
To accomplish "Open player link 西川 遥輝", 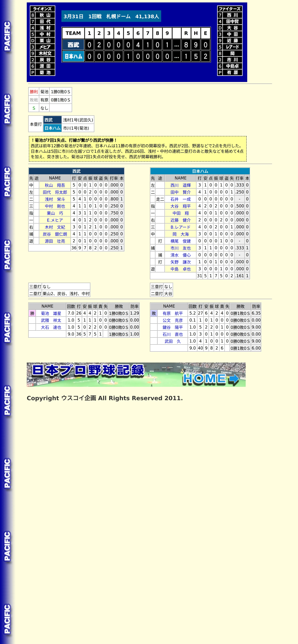I will [180, 185].
